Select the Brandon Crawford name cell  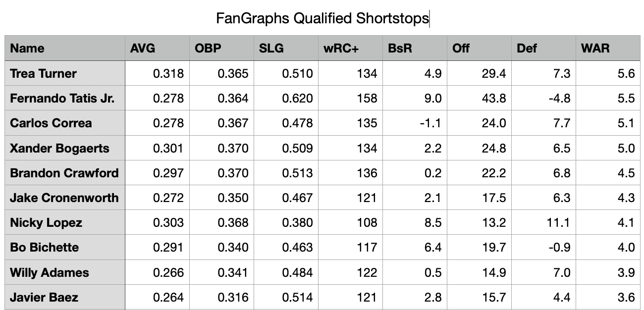pyautogui.click(x=64, y=173)
